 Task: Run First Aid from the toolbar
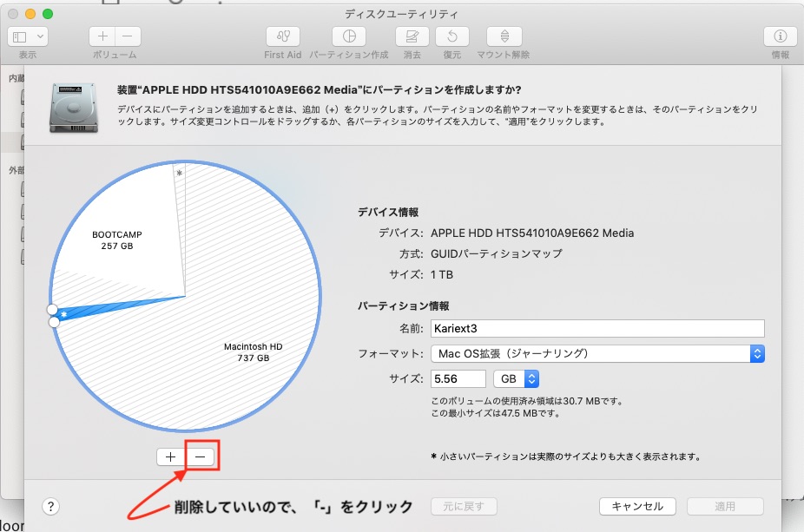coord(283,36)
